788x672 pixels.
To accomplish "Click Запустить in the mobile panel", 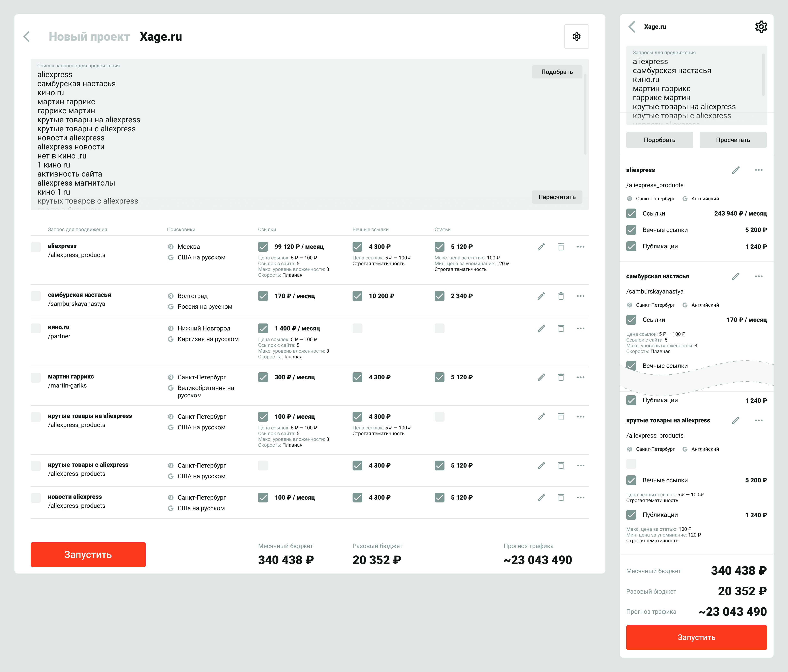I will point(696,637).
